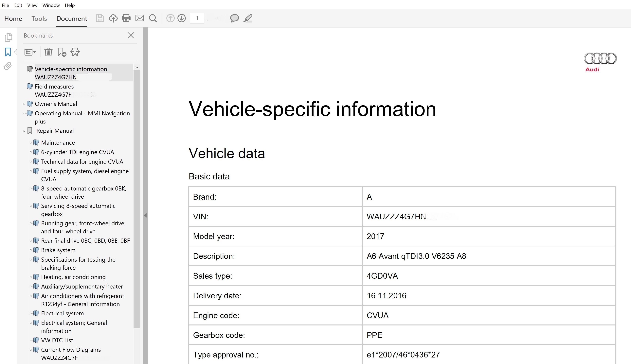Open VW DTC List bookmark
This screenshot has height=364, width=631.
pyautogui.click(x=57, y=340)
